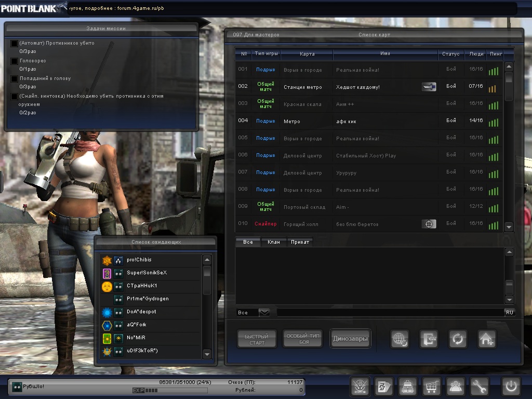Click the 'Быстрый старт' button

(x=257, y=339)
